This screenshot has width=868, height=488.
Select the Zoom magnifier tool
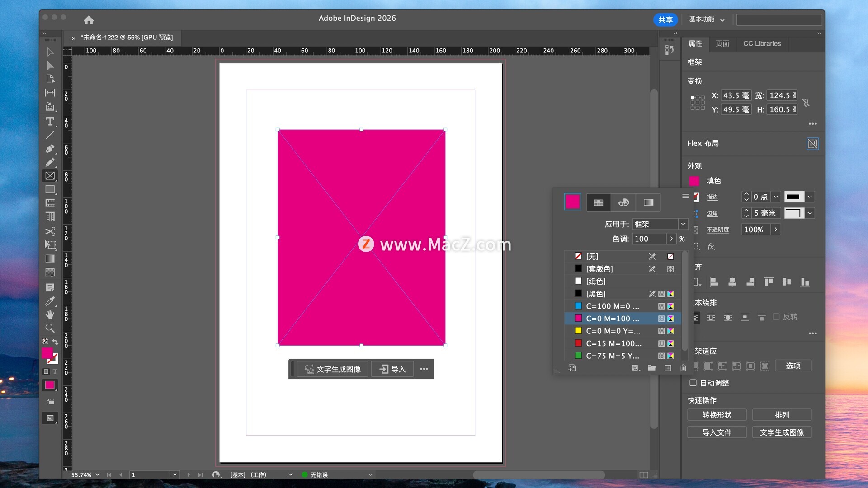coord(50,328)
